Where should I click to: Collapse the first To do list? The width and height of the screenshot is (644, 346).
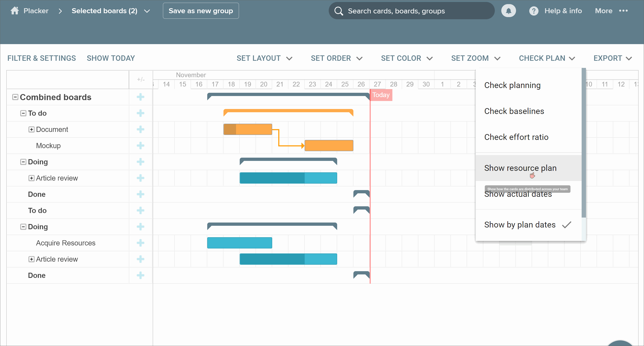[x=23, y=113]
